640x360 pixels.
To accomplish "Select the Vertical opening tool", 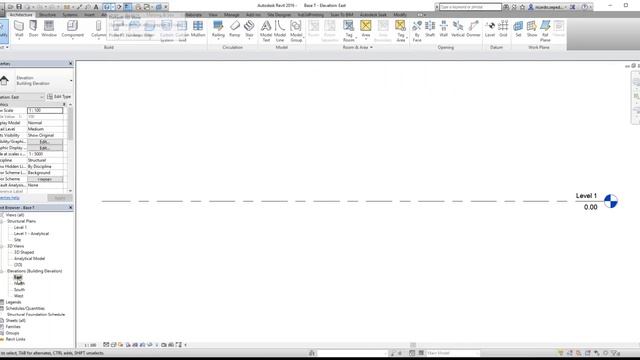I will pos(458,29).
